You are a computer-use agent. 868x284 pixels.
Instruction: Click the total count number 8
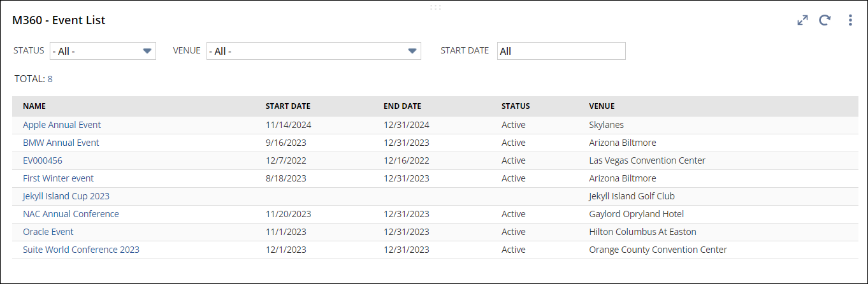(50, 79)
